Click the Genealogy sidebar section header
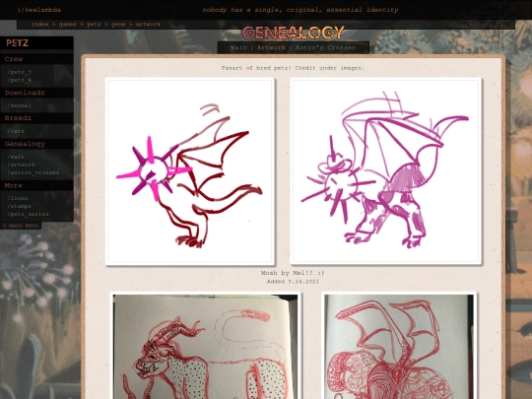This screenshot has width=532, height=399. pyautogui.click(x=37, y=144)
